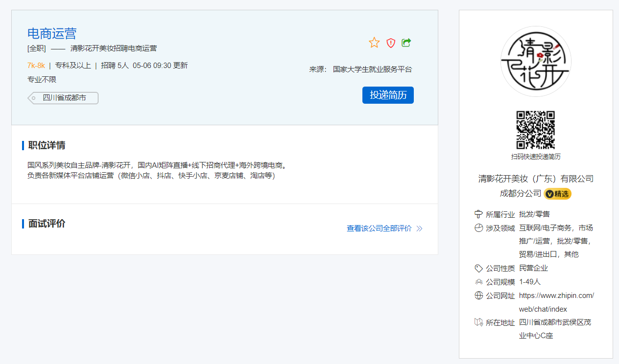Click the 批发/零售 industry value
This screenshot has height=364, width=619.
(534, 214)
